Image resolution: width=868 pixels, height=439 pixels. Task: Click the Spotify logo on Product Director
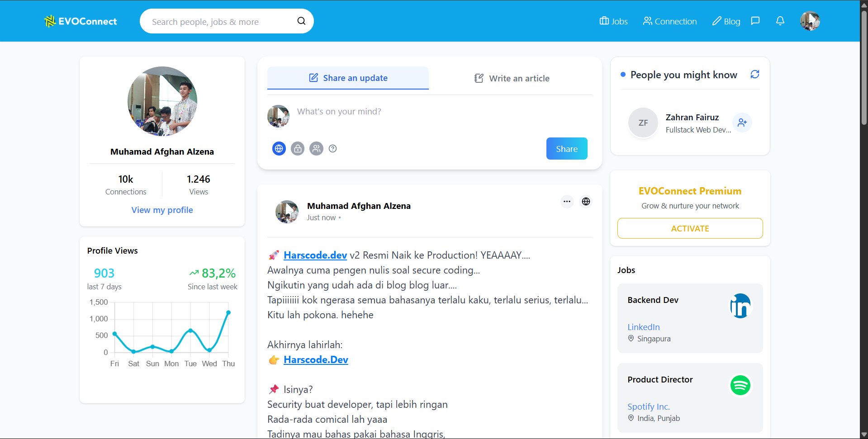740,385
